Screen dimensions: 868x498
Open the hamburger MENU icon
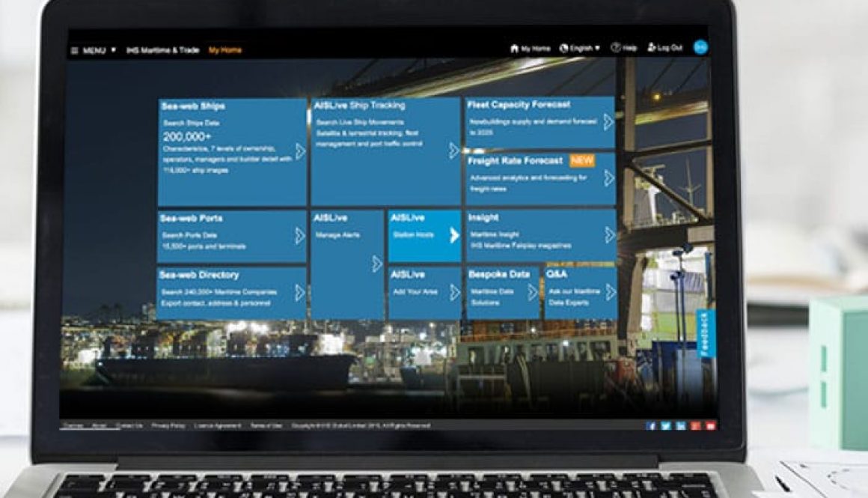(75, 50)
